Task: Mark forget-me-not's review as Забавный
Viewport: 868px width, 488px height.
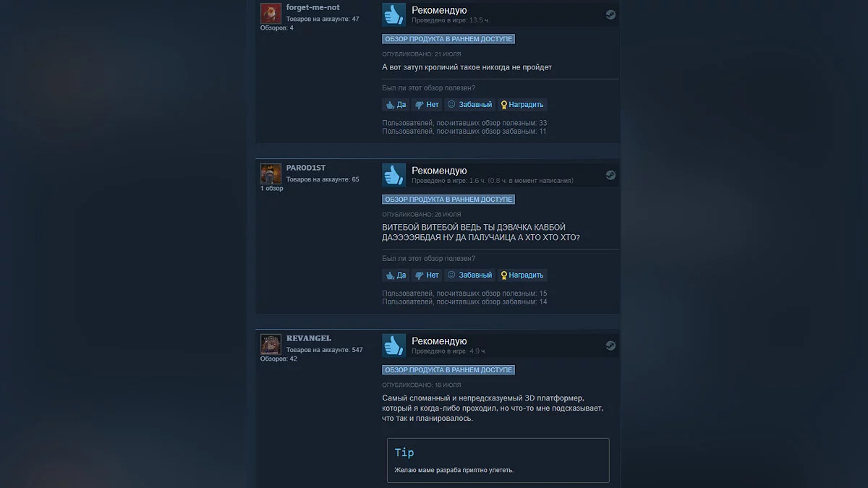Action: [x=469, y=105]
